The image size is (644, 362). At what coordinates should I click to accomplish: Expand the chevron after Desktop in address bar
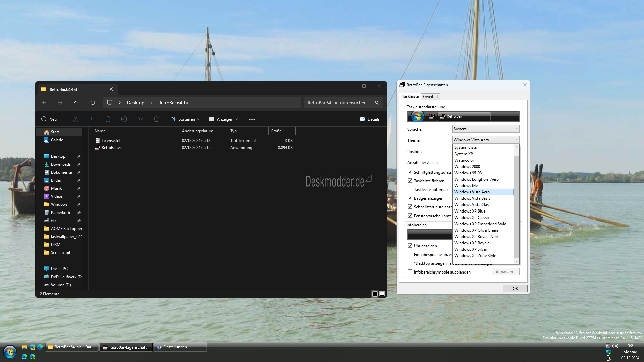[x=151, y=103]
